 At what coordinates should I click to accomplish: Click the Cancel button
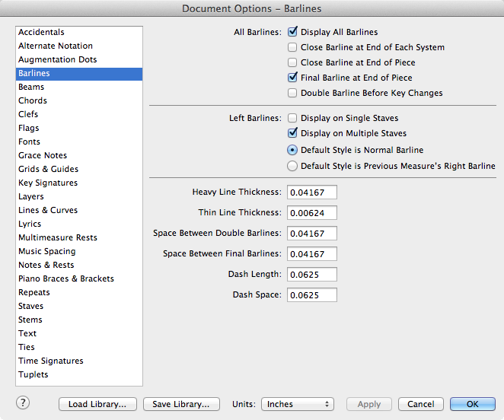click(421, 404)
